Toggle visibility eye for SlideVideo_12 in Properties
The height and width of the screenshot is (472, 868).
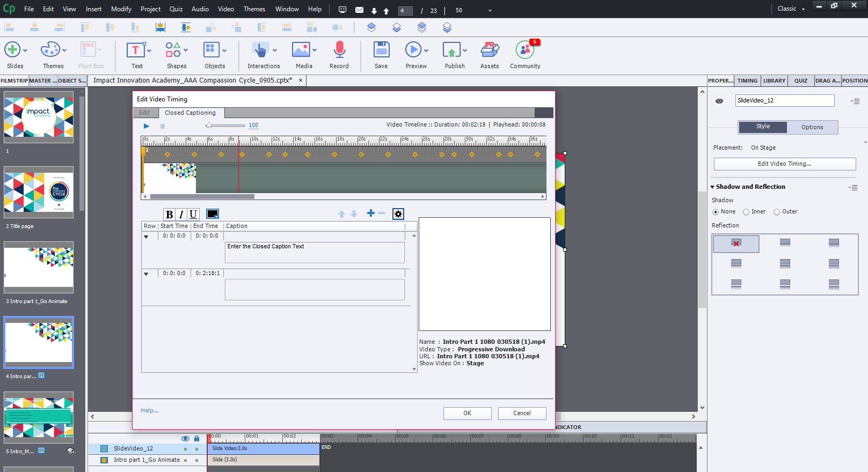(719, 101)
